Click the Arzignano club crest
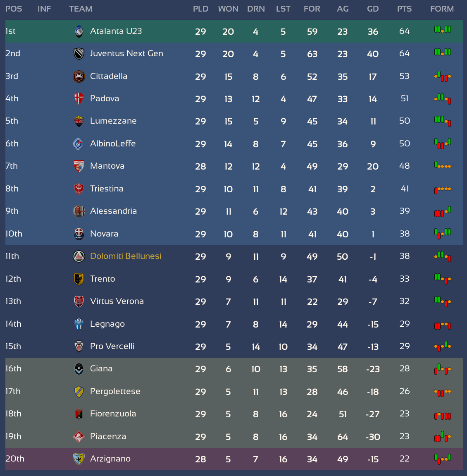467x476 pixels. 79,459
